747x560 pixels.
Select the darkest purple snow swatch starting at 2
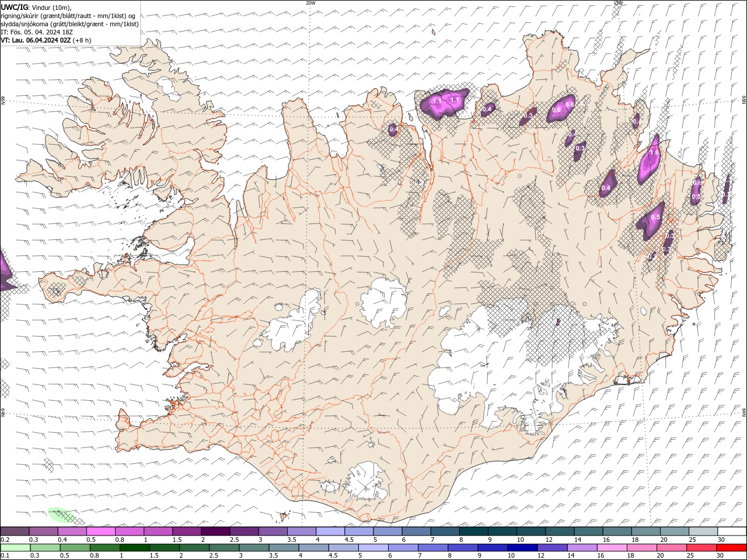pyautogui.click(x=215, y=531)
